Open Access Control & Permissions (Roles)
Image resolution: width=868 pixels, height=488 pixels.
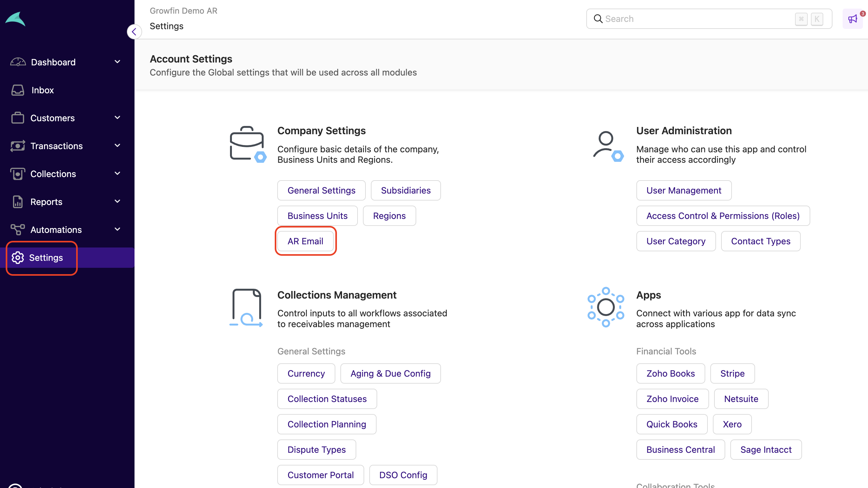pyautogui.click(x=722, y=216)
